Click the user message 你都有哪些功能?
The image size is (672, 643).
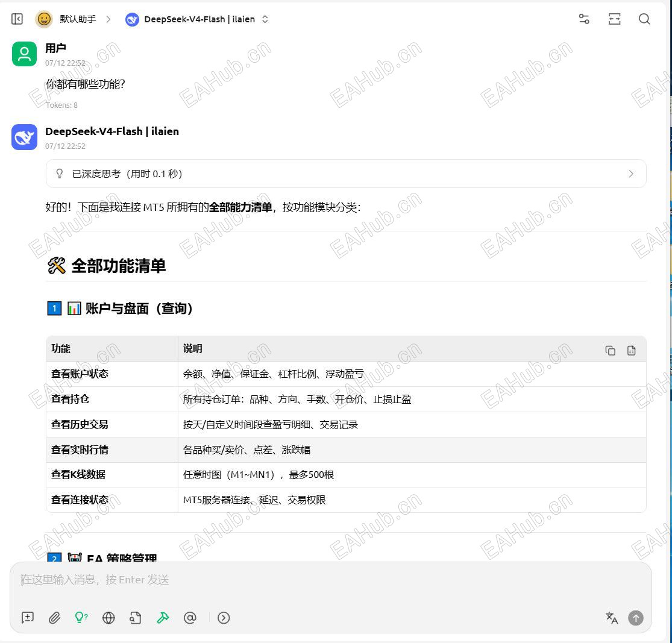tap(86, 84)
